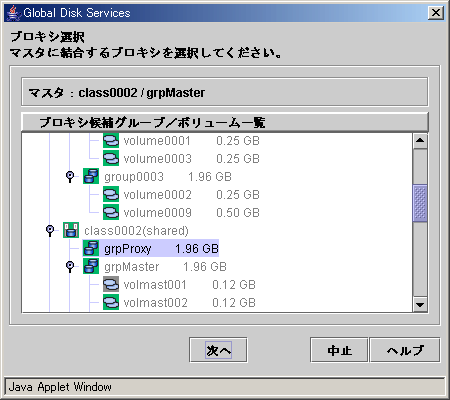Click the 次へ (Next) button

[218, 350]
